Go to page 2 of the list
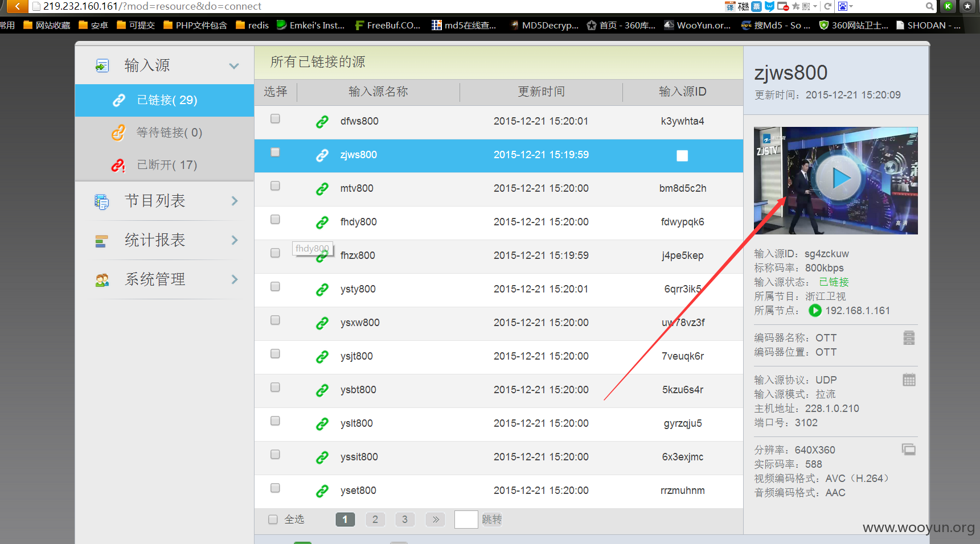The height and width of the screenshot is (544, 980). 375,520
